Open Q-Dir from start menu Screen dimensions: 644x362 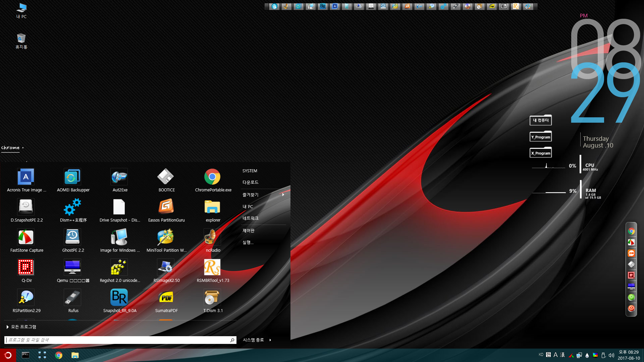point(26,271)
